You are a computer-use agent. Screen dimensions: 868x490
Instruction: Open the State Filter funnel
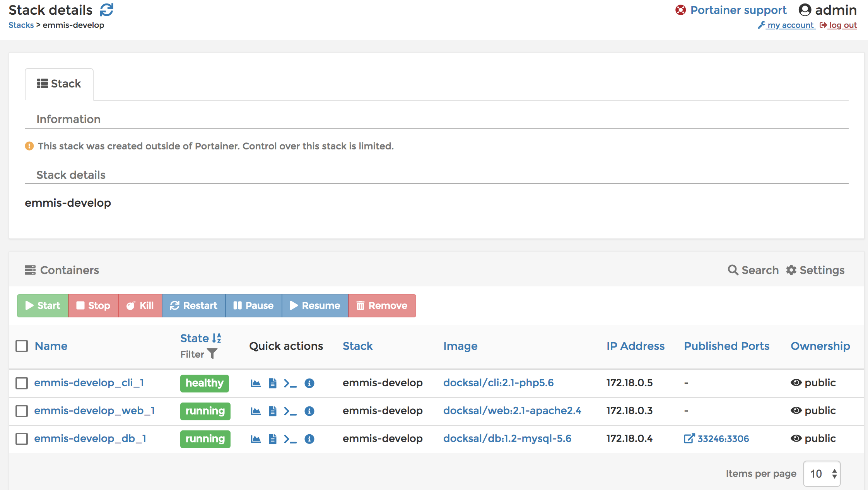point(212,354)
